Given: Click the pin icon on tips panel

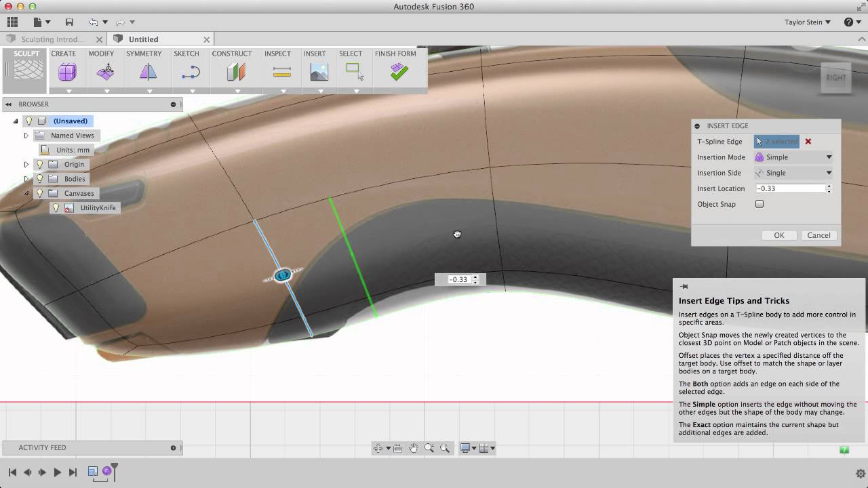Looking at the screenshot, I should pos(684,287).
